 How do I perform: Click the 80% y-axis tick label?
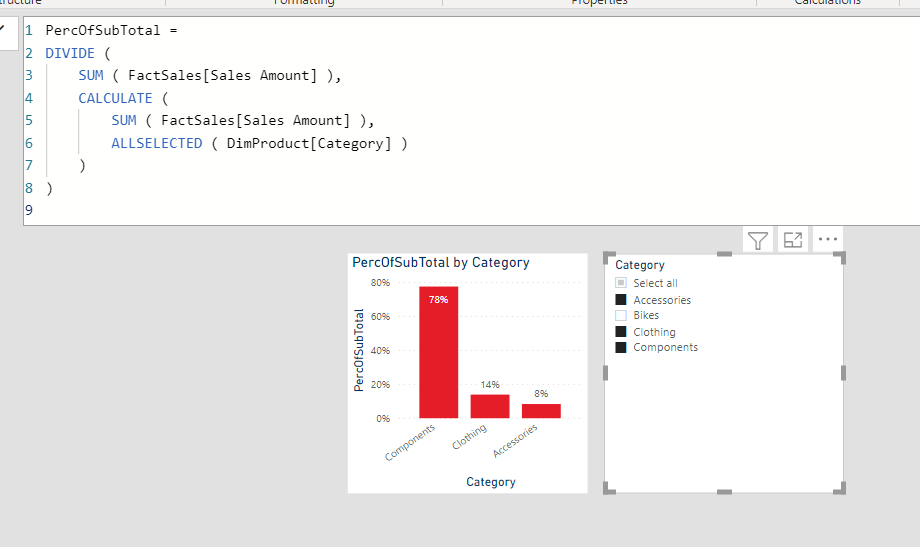point(380,282)
